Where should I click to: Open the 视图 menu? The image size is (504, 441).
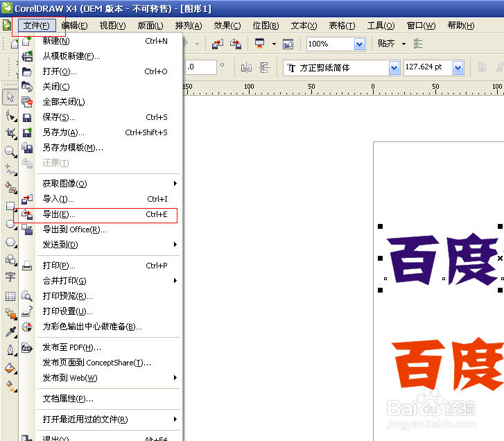tap(112, 26)
